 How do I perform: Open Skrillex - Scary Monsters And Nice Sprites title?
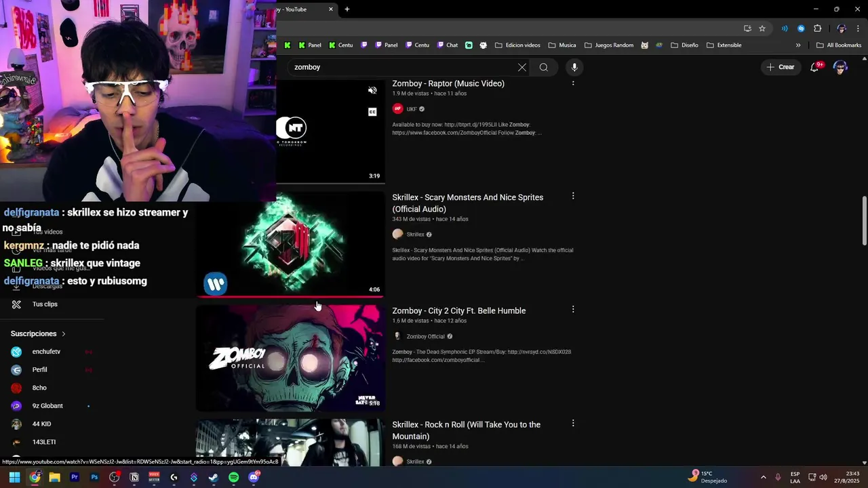[467, 203]
